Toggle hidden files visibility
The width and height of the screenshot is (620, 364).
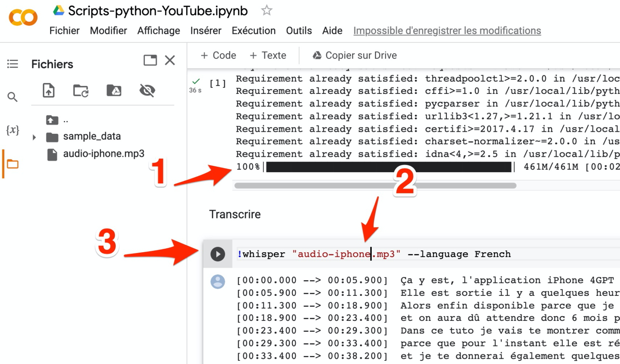click(x=147, y=90)
